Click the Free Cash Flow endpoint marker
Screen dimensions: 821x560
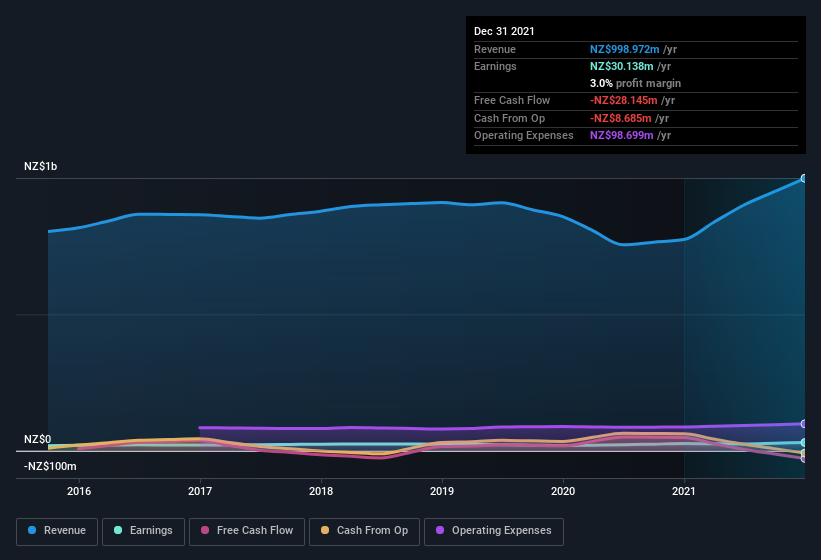[803, 459]
